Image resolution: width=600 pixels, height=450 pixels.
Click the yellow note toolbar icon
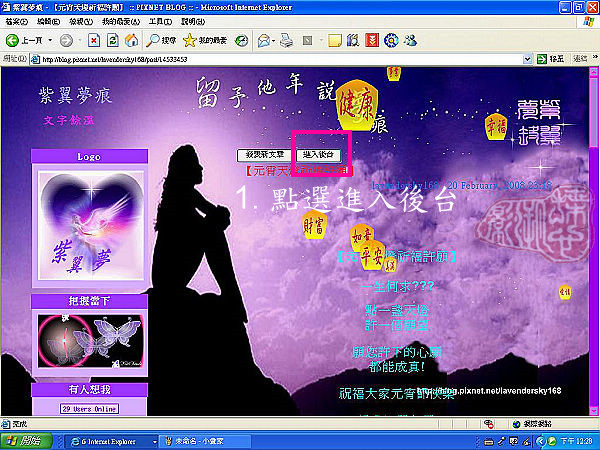(x=335, y=40)
